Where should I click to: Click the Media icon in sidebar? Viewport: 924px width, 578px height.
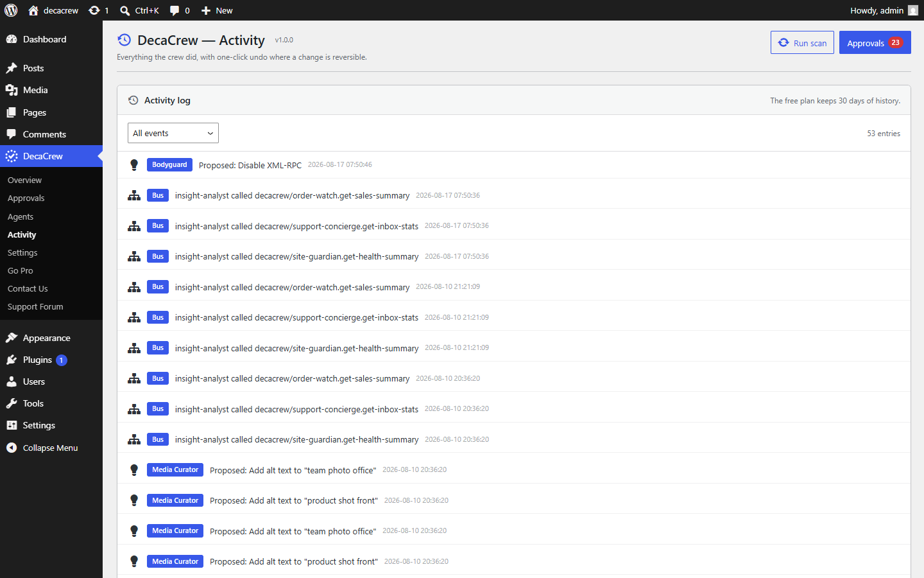pos(12,90)
